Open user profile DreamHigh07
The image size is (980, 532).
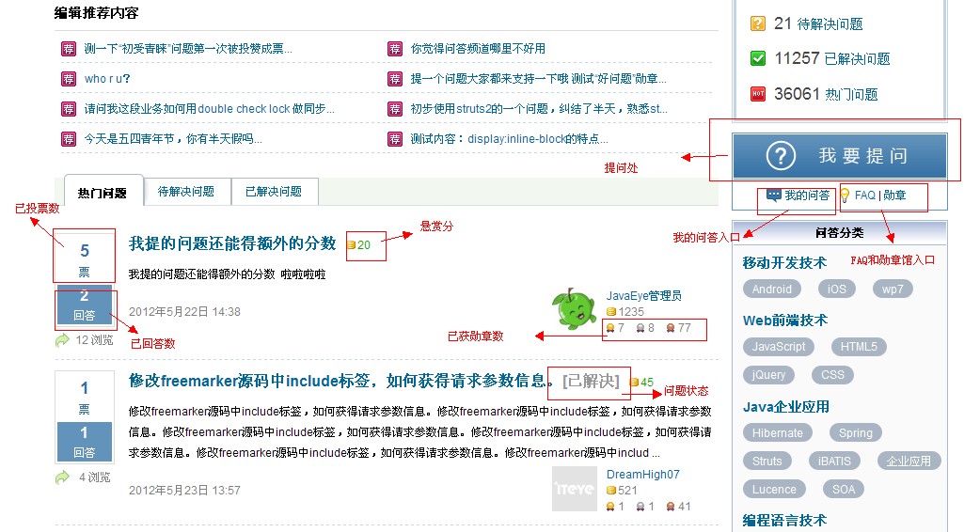coord(642,475)
